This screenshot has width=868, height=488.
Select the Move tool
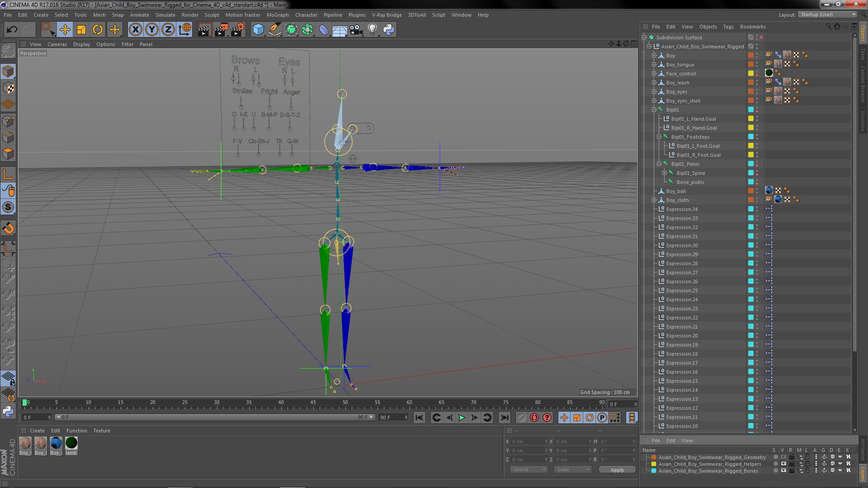[x=65, y=30]
